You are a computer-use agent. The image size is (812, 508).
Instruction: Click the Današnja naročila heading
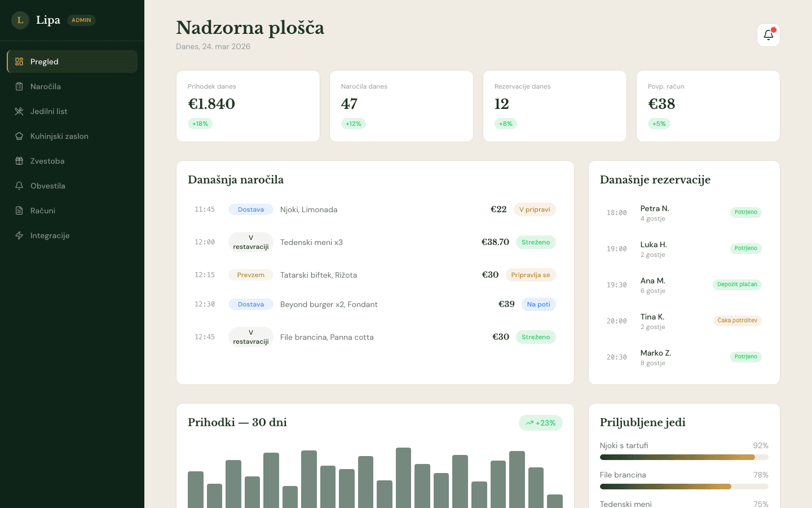pos(236,179)
